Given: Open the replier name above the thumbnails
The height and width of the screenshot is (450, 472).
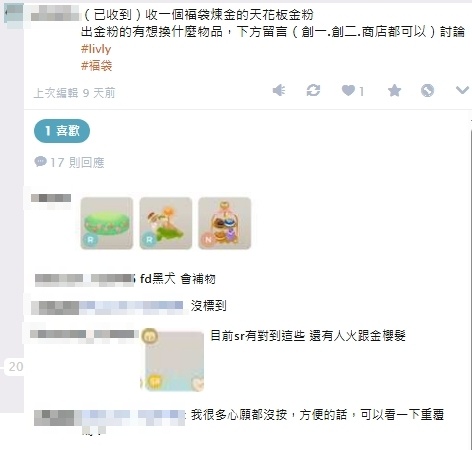Looking at the screenshot, I should (51, 198).
